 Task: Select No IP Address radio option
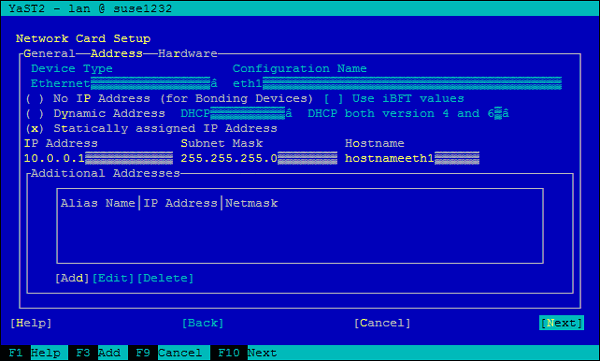pos(169,98)
